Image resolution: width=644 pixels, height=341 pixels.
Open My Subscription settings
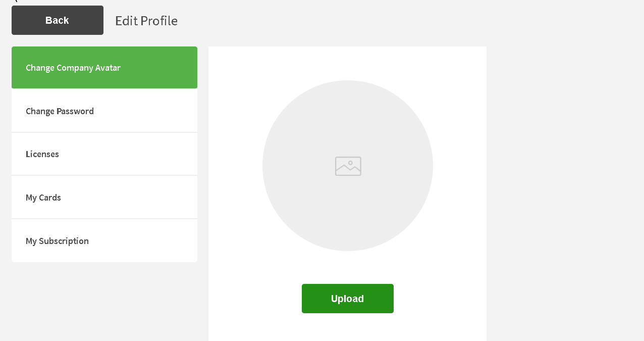(x=104, y=241)
